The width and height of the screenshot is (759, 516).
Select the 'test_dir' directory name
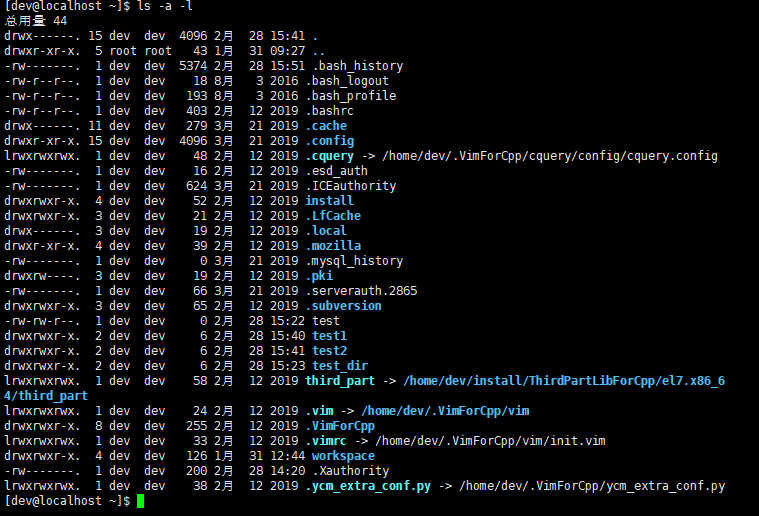click(x=340, y=366)
